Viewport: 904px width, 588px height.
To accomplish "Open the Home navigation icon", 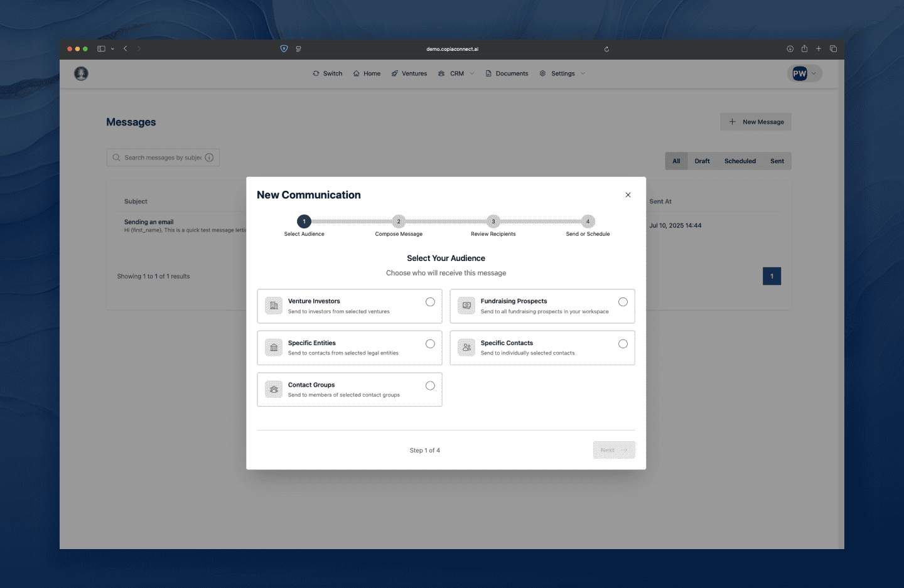I will click(x=355, y=73).
